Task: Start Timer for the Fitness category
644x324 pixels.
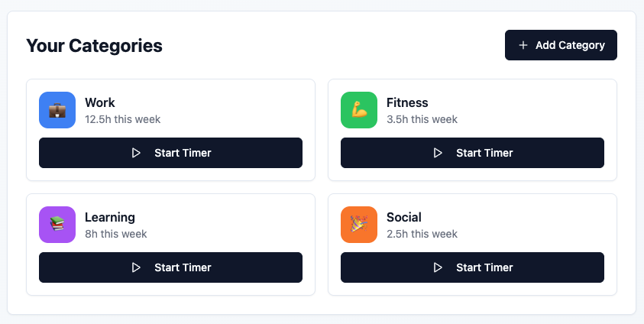Action: click(x=472, y=153)
